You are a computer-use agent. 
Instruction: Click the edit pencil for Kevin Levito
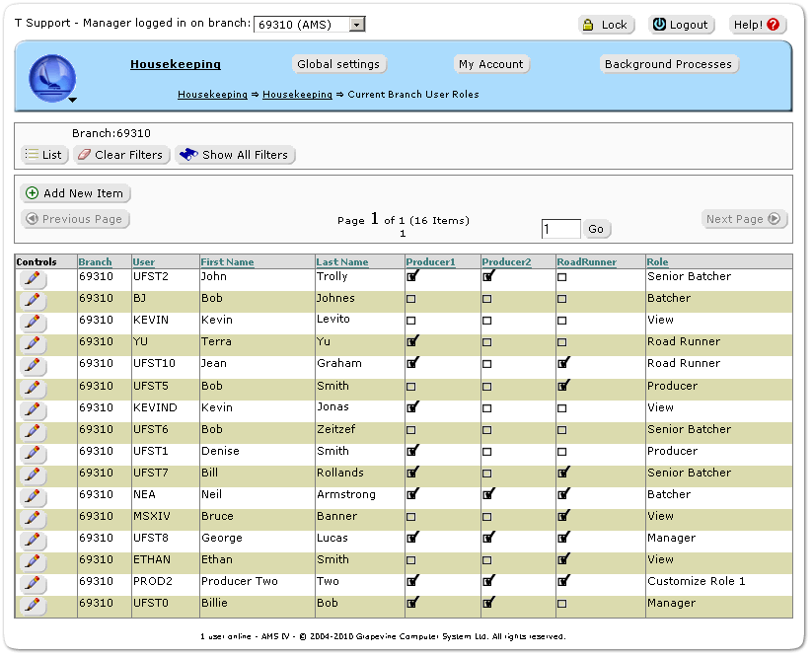pos(33,322)
